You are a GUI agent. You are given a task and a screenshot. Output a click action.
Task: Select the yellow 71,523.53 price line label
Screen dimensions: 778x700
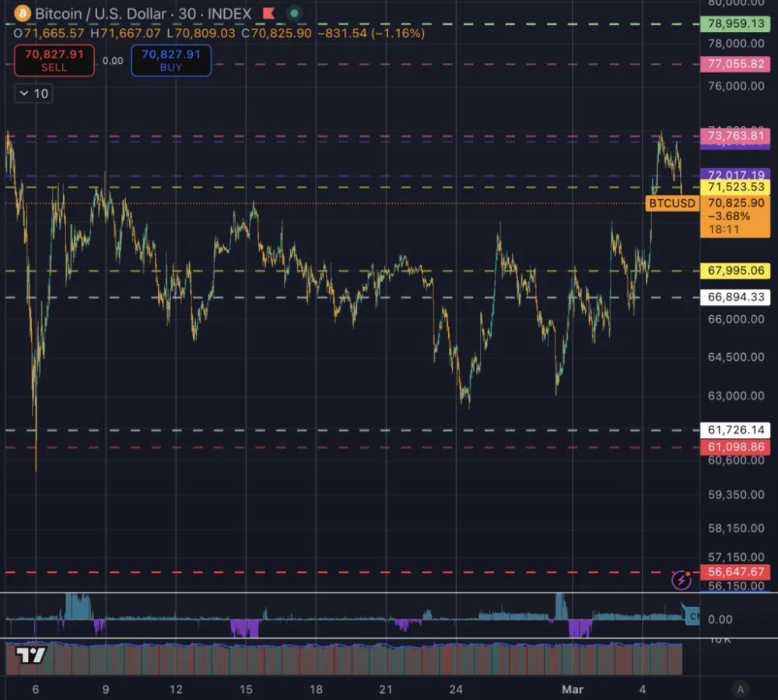(736, 187)
